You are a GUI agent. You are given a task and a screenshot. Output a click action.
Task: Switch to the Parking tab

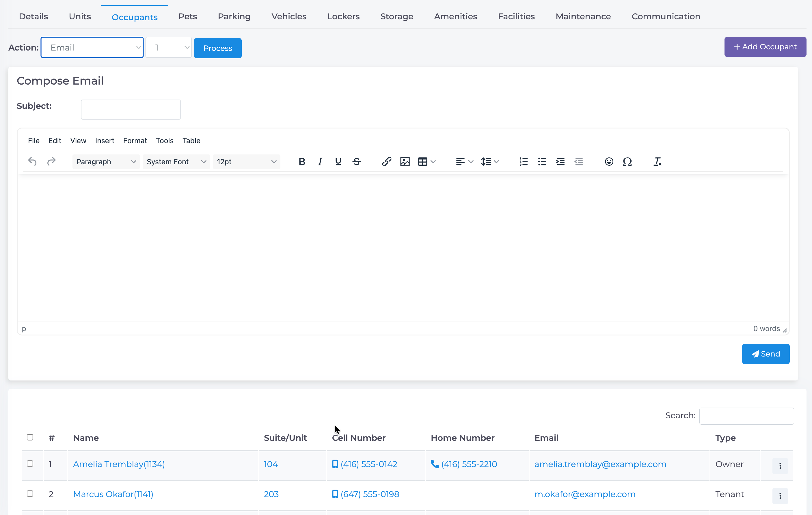[234, 16]
